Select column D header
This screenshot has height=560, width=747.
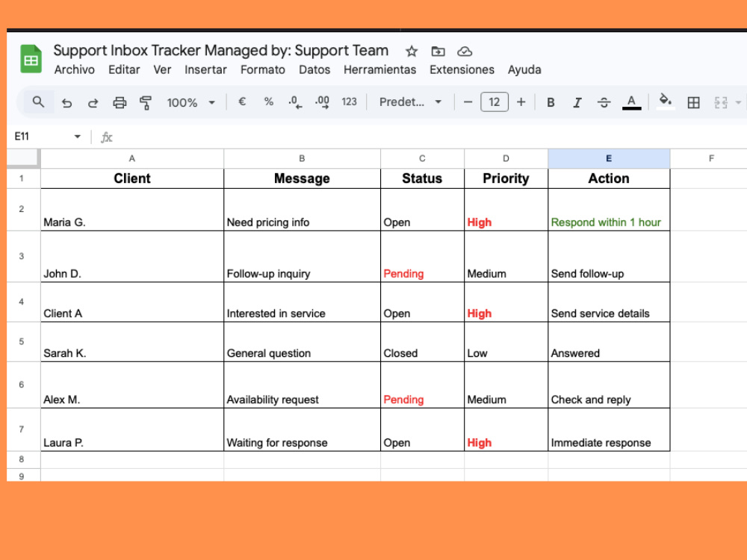pyautogui.click(x=506, y=158)
